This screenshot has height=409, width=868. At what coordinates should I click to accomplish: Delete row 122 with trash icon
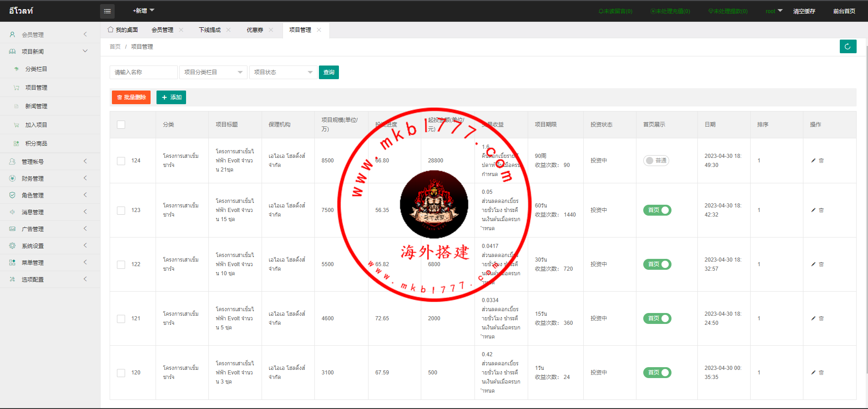[821, 264]
